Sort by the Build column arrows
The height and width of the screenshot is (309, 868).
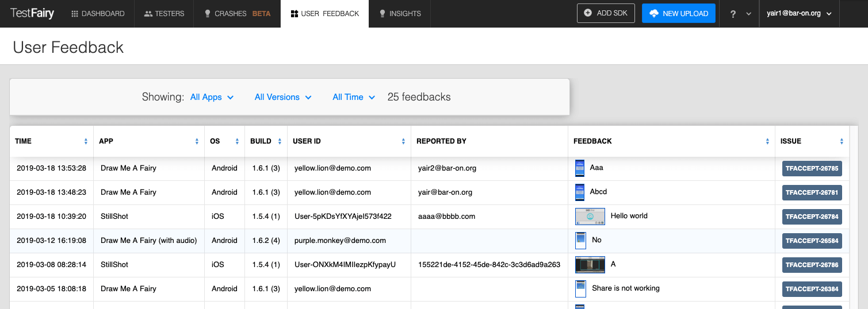280,141
